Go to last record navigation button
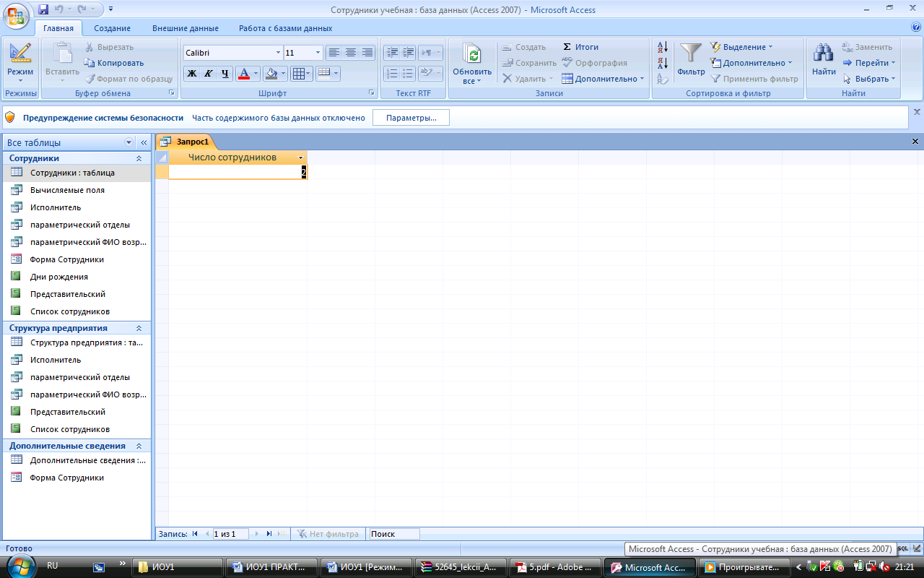 coord(269,534)
